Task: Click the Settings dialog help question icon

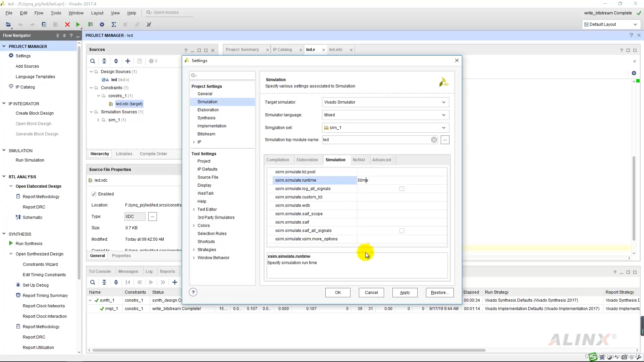Action: coord(193,292)
